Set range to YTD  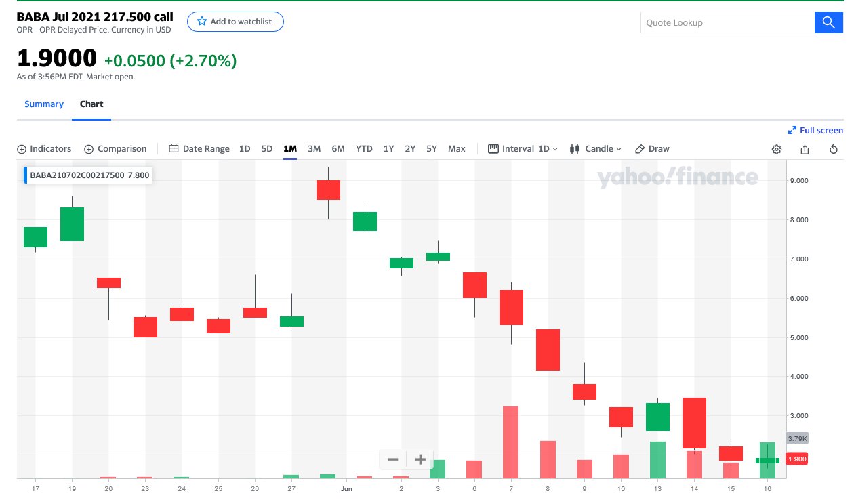point(364,149)
